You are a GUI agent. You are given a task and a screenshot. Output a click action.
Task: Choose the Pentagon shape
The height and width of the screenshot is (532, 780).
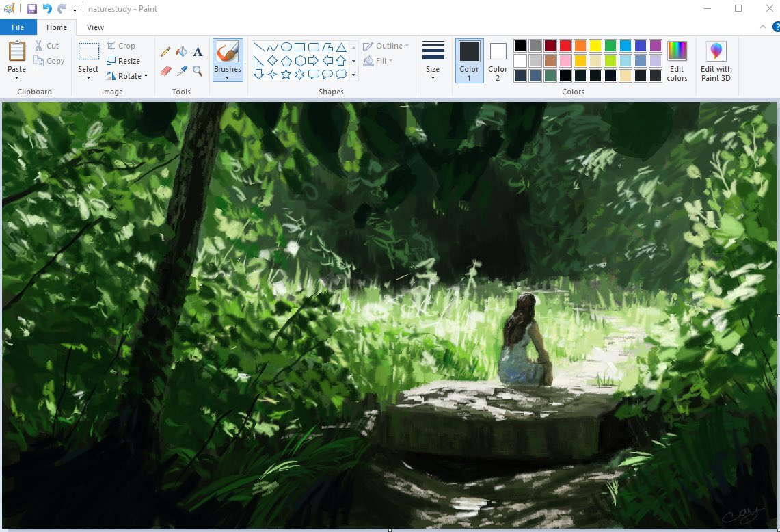(286, 61)
